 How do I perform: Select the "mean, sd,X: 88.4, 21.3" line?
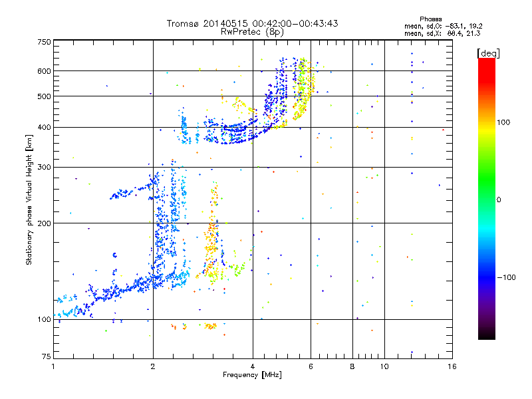pos(442,33)
